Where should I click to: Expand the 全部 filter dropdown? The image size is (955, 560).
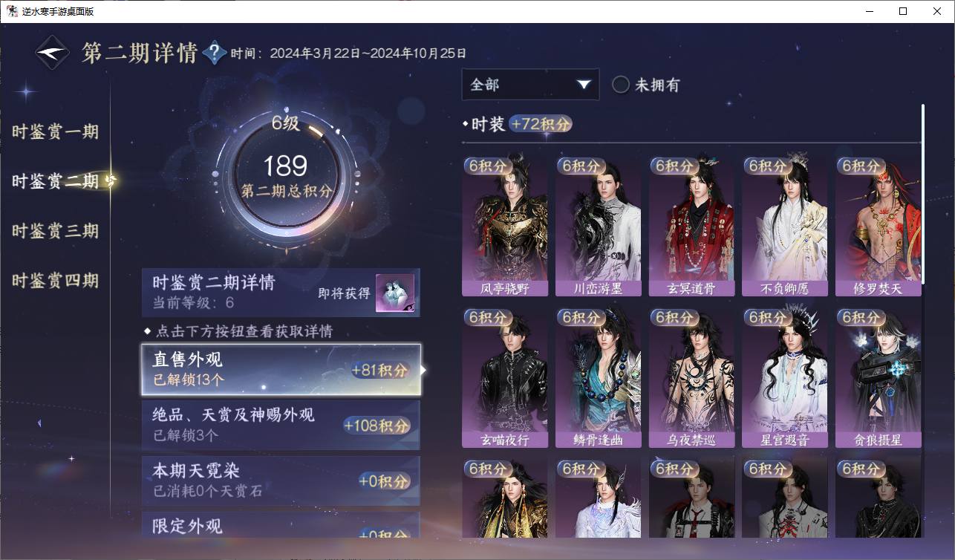pyautogui.click(x=530, y=85)
